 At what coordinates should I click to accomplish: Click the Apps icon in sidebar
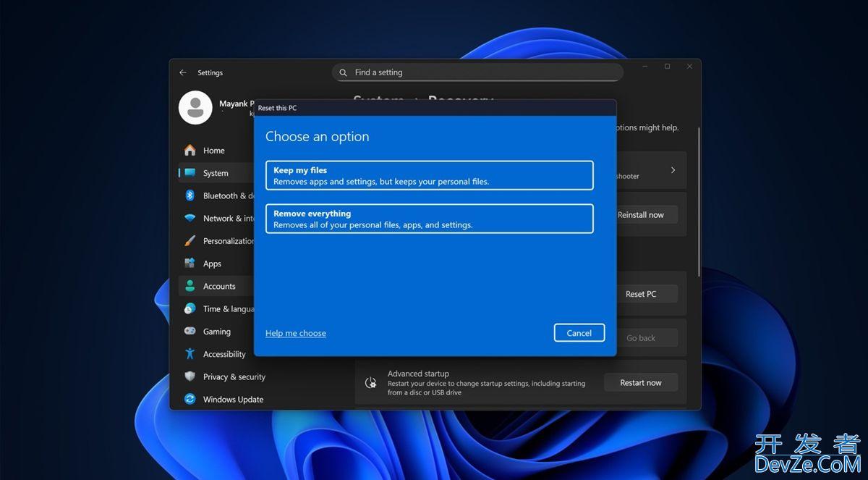click(x=190, y=264)
